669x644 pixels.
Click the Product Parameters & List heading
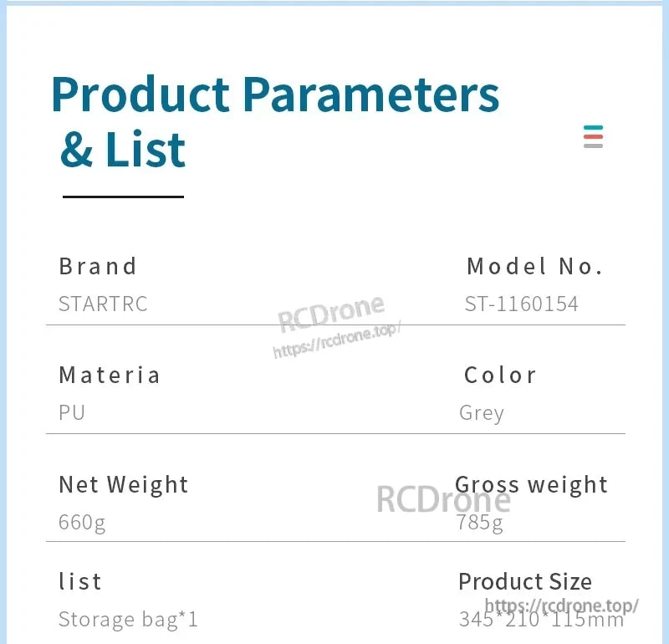click(275, 121)
